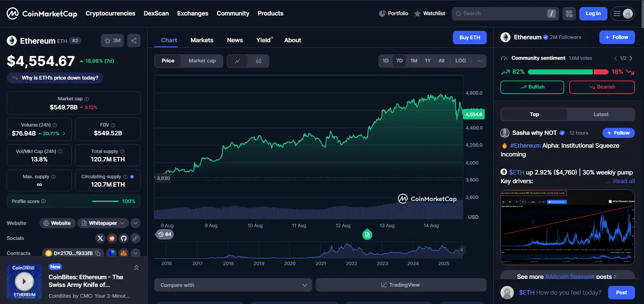Click the community sentiment bar
The width and height of the screenshot is (644, 304).
point(568,72)
